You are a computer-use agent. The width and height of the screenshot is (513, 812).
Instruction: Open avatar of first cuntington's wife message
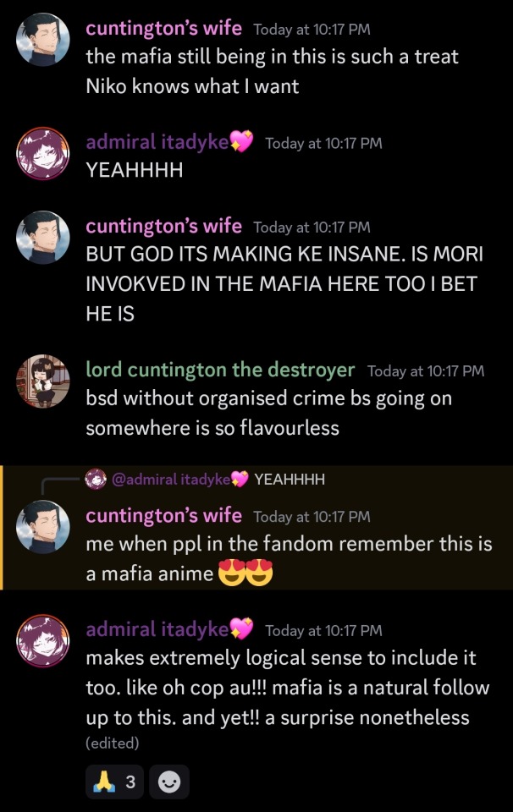pos(43,40)
